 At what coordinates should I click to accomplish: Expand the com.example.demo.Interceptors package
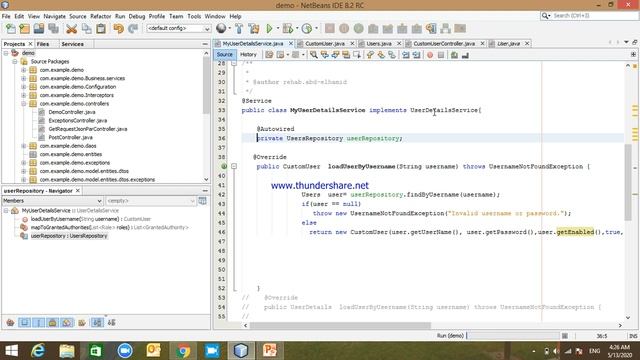[x=24, y=95]
